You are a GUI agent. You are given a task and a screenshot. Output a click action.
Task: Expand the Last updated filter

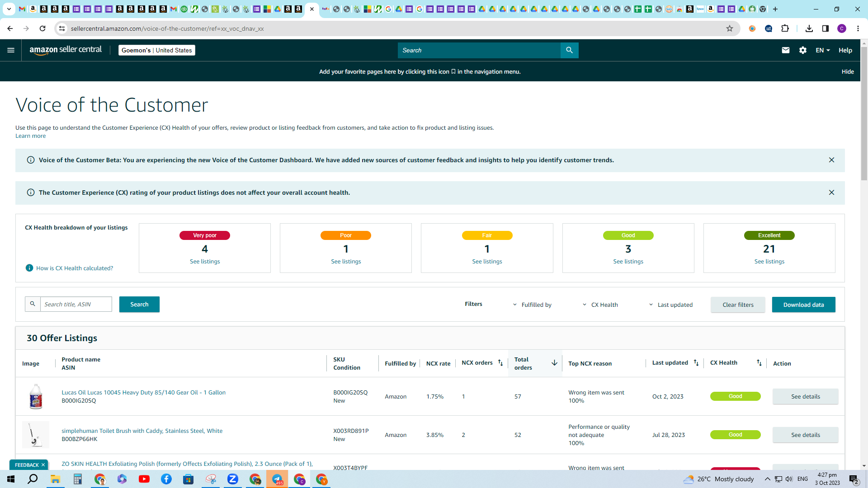pos(670,305)
